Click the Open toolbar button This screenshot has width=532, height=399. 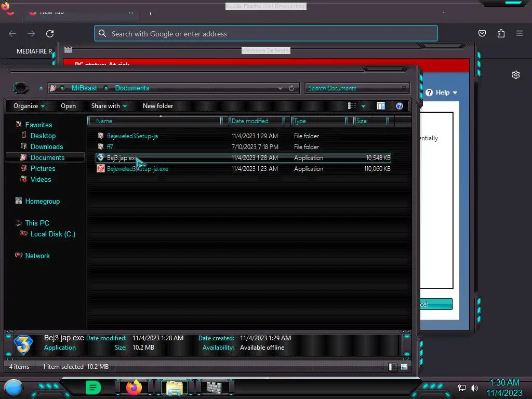pyautogui.click(x=68, y=106)
